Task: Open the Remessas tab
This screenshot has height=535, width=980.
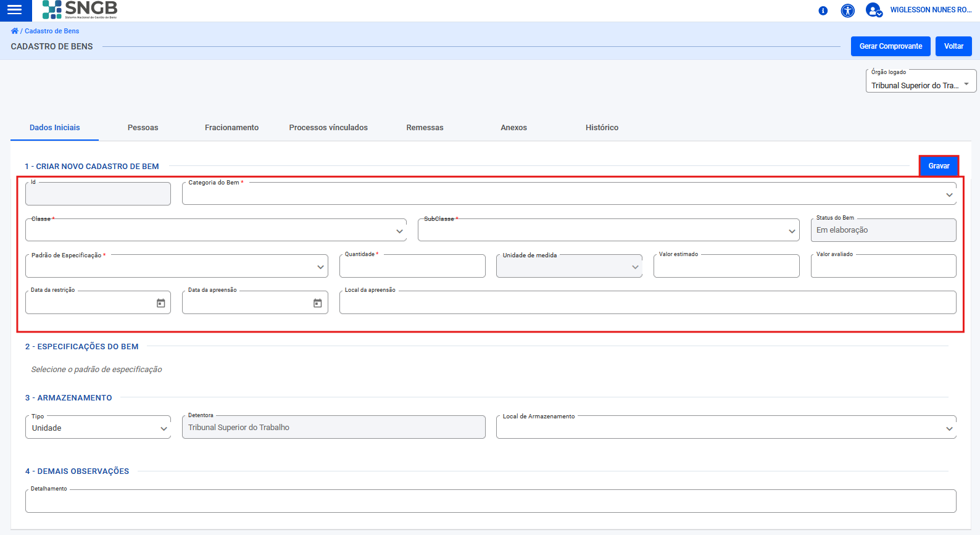Action: point(425,128)
